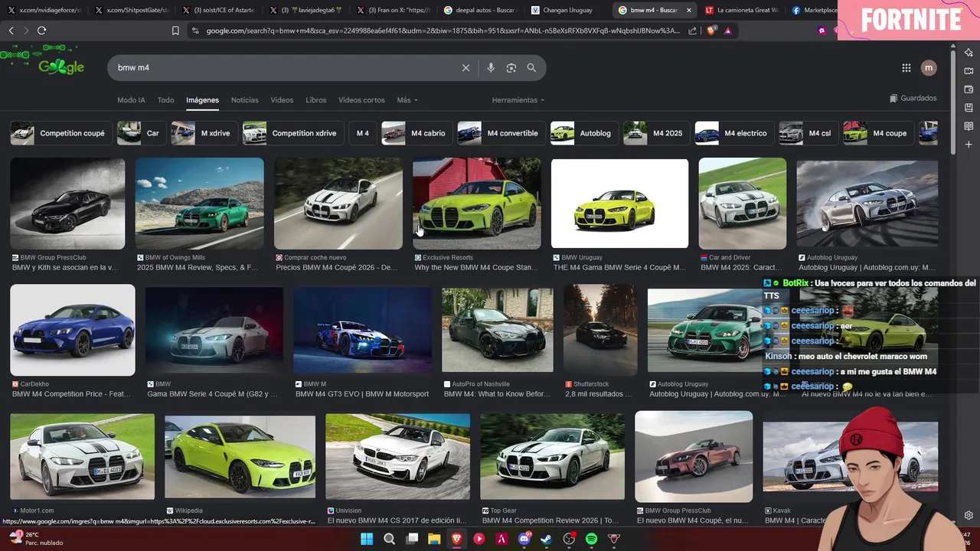The image size is (980, 551).
Task: Select the M4 electrico filter chip
Action: coord(733,133)
